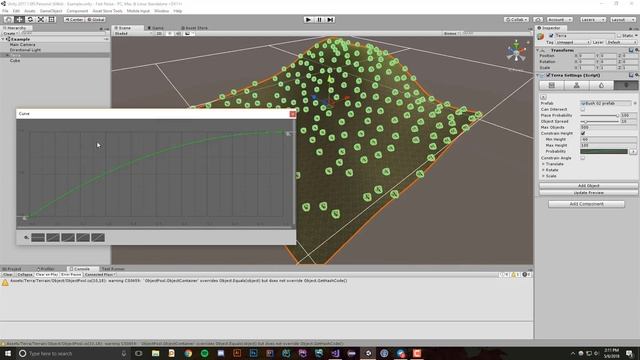Screen dimensions: 640x360
Task: Toggle Can Intersect checkbox
Action: (582, 109)
